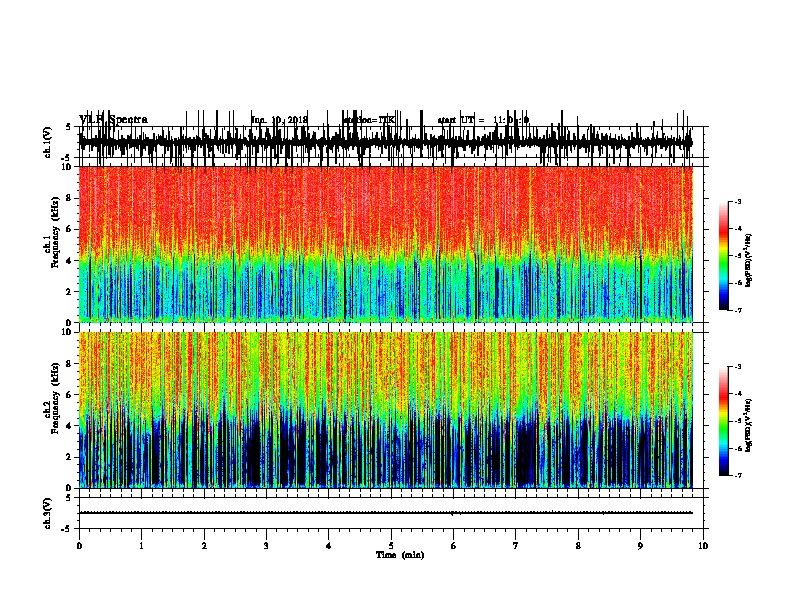The height and width of the screenshot is (612, 792).
Task: Click the "VLF Spectra" title text
Action: click(x=113, y=120)
